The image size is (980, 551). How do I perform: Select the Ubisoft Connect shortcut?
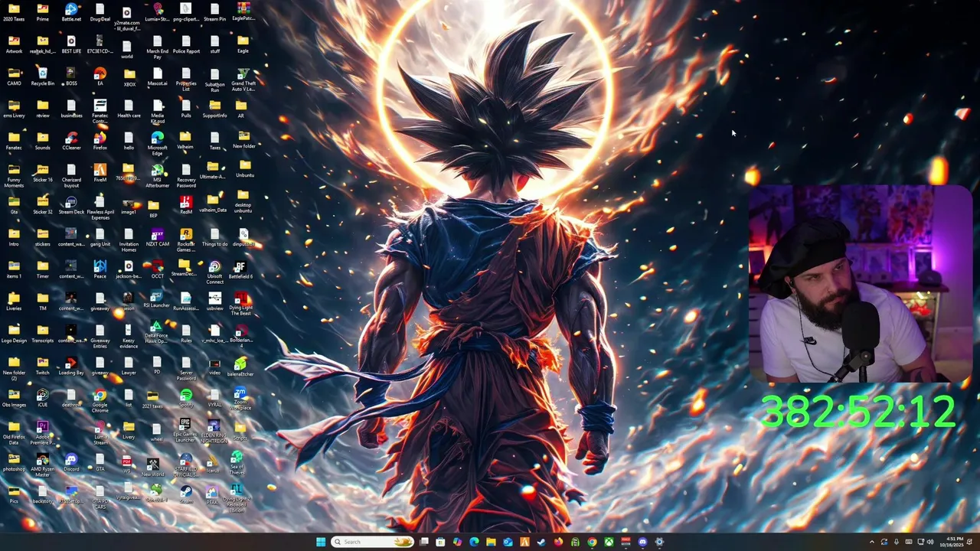[214, 272]
